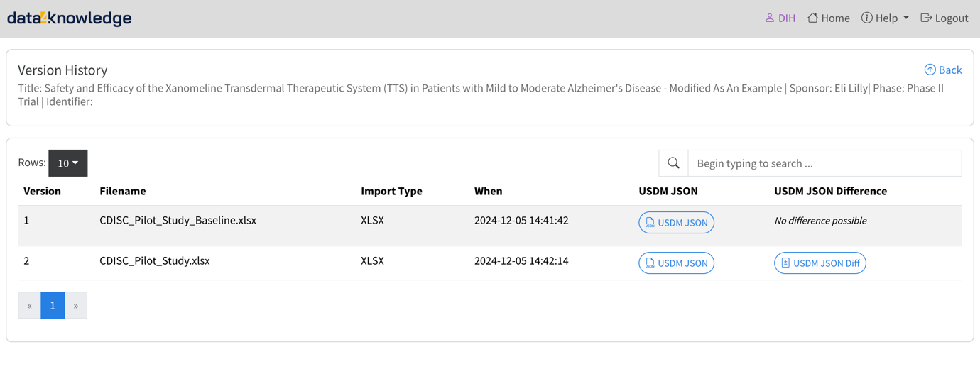Select the CDISC_Pilot_Study_Baseline.xlsx row

click(x=178, y=221)
